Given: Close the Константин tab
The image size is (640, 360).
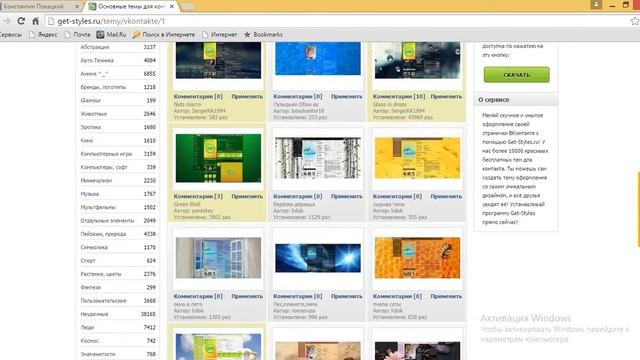Looking at the screenshot, I should pyautogui.click(x=77, y=7).
